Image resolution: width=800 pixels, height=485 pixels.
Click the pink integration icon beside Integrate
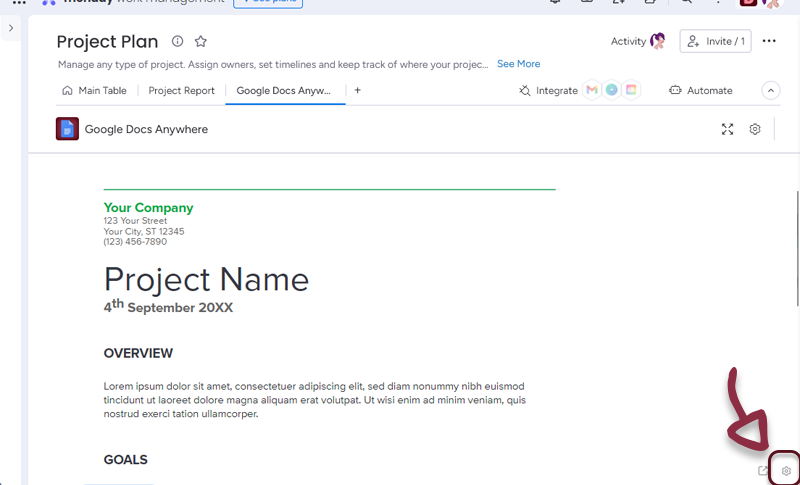coord(630,90)
